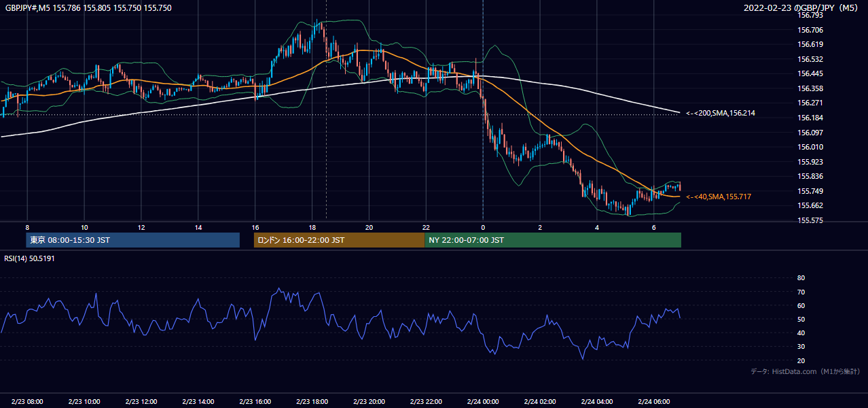Click RSI level 30 on scale

click(801, 347)
